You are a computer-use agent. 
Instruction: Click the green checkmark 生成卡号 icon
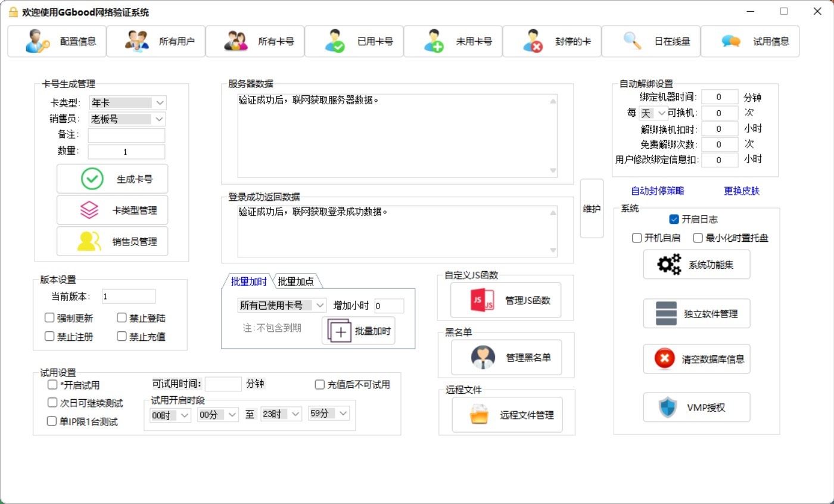coord(92,179)
